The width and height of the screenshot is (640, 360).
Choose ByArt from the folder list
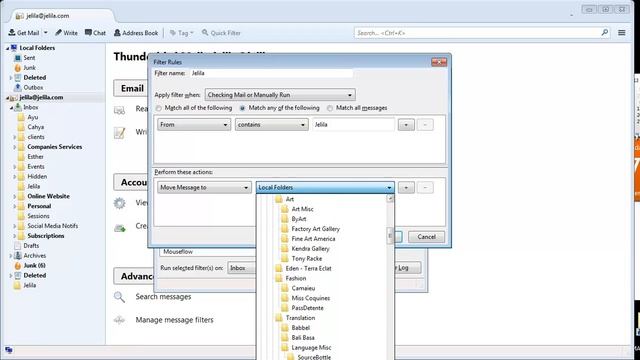[299, 219]
